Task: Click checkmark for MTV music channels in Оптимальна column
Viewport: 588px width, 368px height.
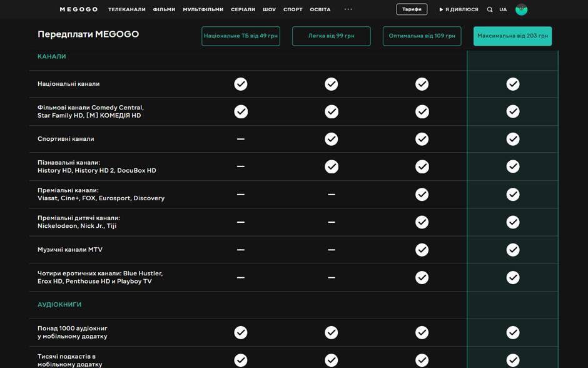Action: (x=422, y=250)
